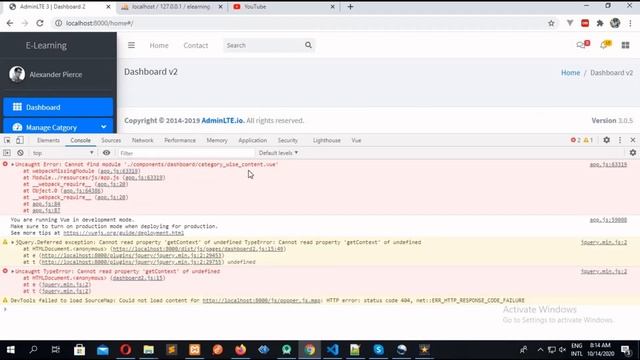Image resolution: width=640 pixels, height=360 pixels.
Task: Open vuejs.org deployment guide link
Action: click(123, 233)
